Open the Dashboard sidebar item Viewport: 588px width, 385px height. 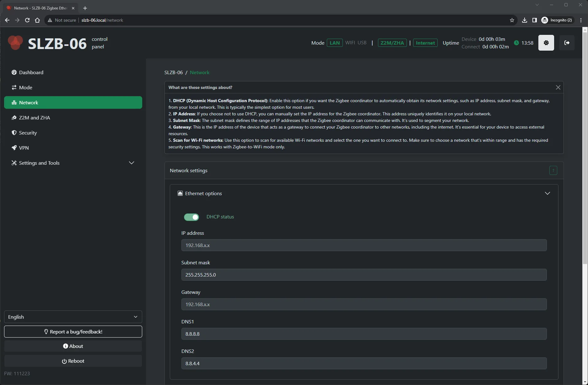31,72
